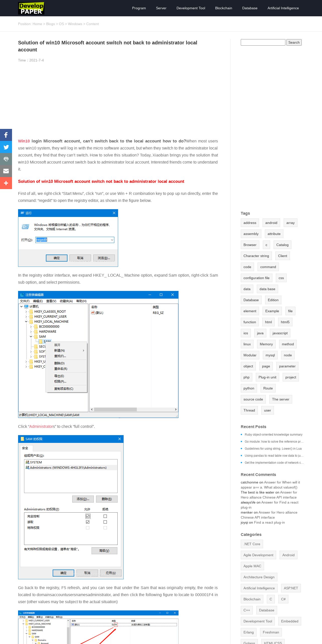Open the Erlang category
322x644 pixels.
[249, 632]
